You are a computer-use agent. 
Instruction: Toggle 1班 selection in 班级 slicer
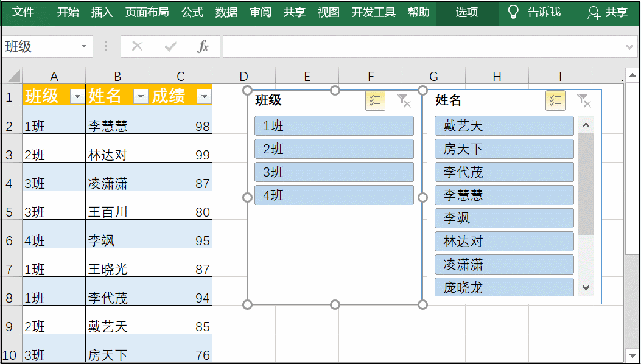click(x=334, y=125)
